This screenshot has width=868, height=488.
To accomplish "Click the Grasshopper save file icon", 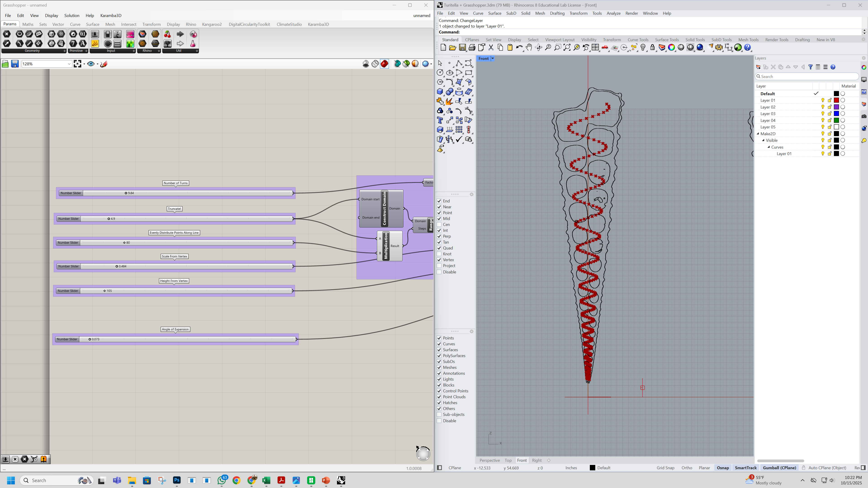I will pos(14,64).
